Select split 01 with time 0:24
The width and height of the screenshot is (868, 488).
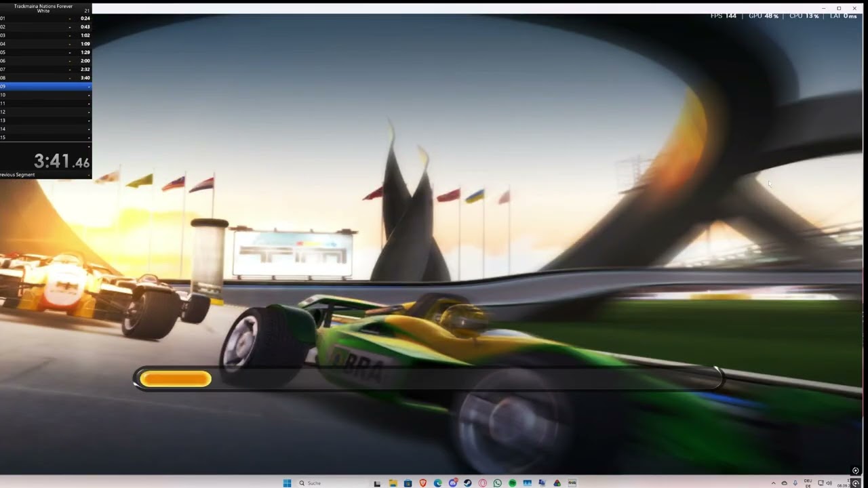pyautogui.click(x=45, y=18)
